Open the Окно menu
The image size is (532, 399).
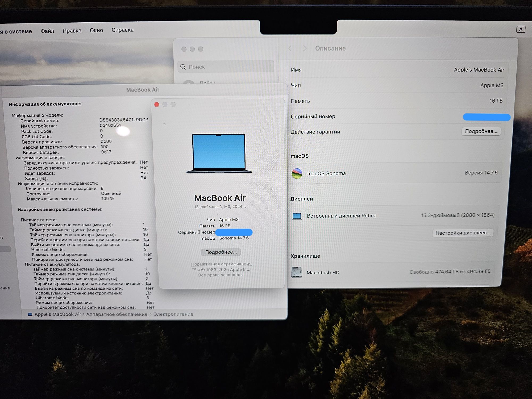click(x=96, y=30)
